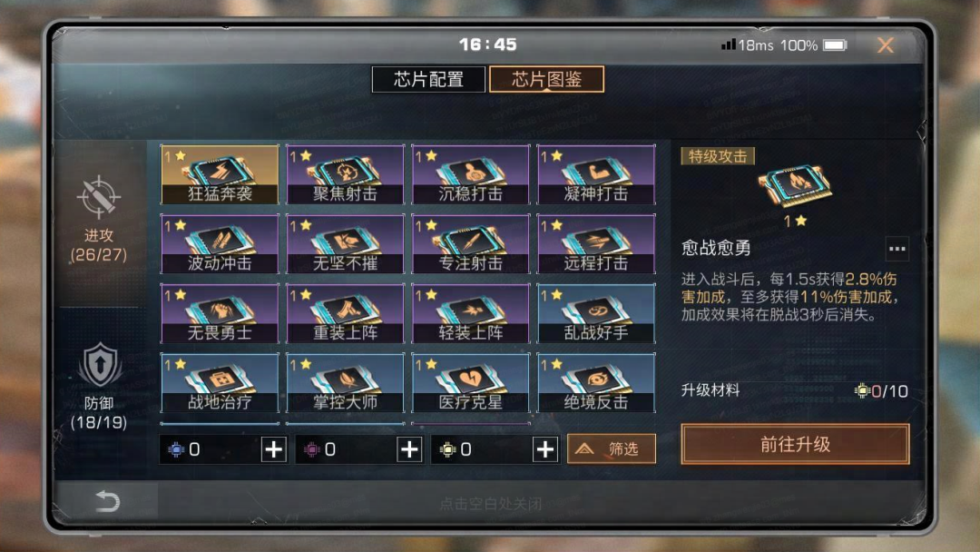Open the 绝境反击 chip
The image size is (980, 552).
(x=596, y=382)
